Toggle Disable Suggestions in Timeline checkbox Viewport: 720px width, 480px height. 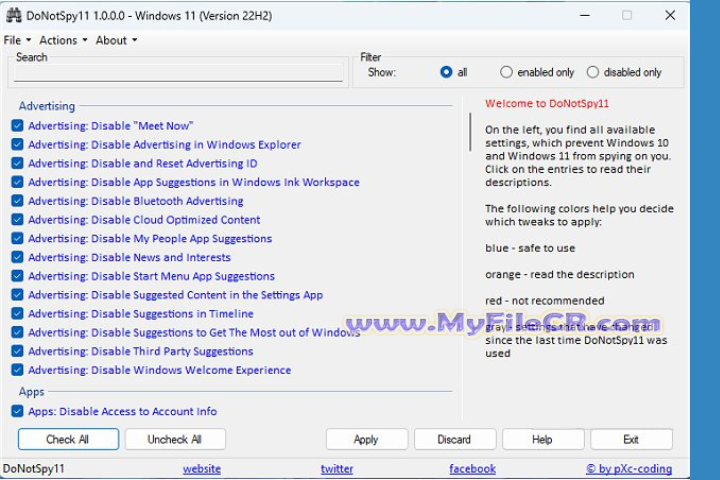[17, 313]
